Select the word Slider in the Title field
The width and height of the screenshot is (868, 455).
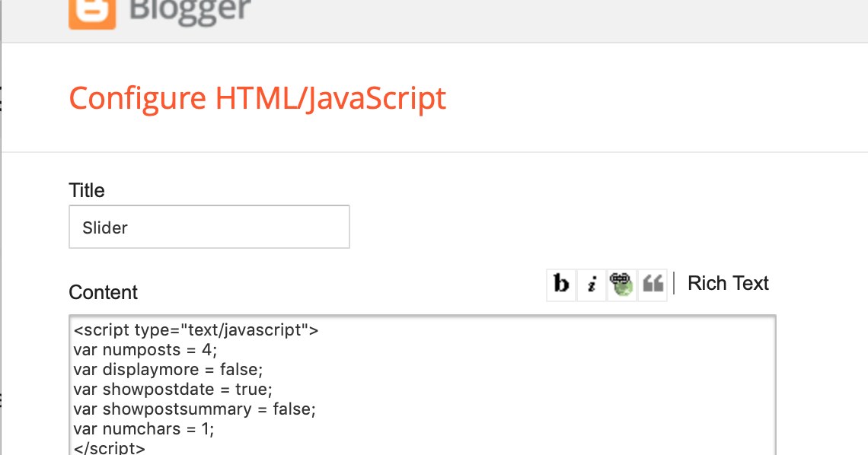[x=104, y=226]
